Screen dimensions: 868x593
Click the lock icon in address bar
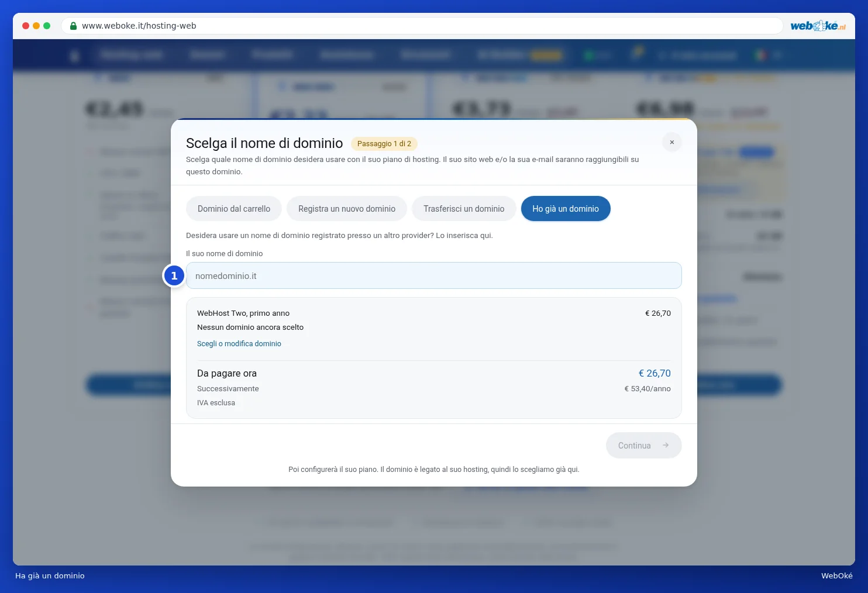(73, 26)
